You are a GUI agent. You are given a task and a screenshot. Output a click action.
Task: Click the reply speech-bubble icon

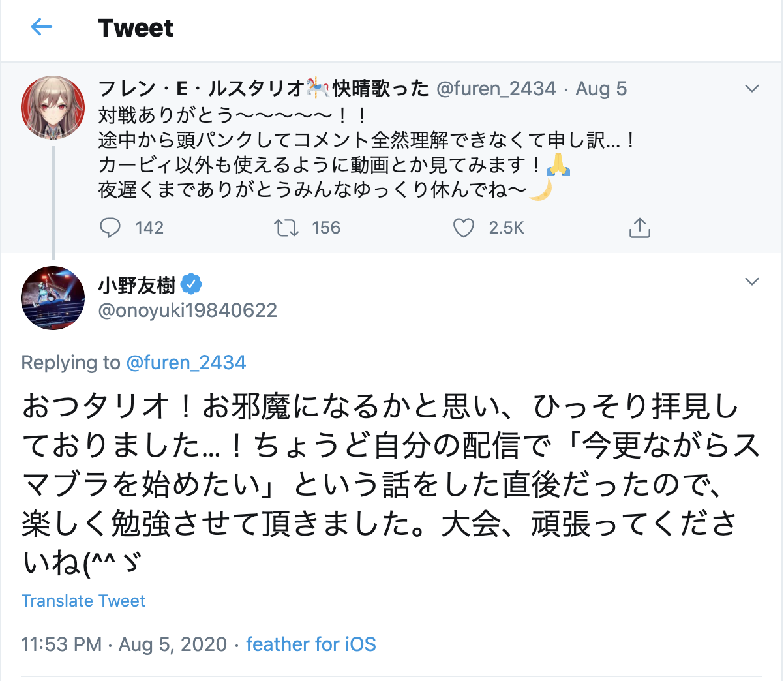[110, 228]
